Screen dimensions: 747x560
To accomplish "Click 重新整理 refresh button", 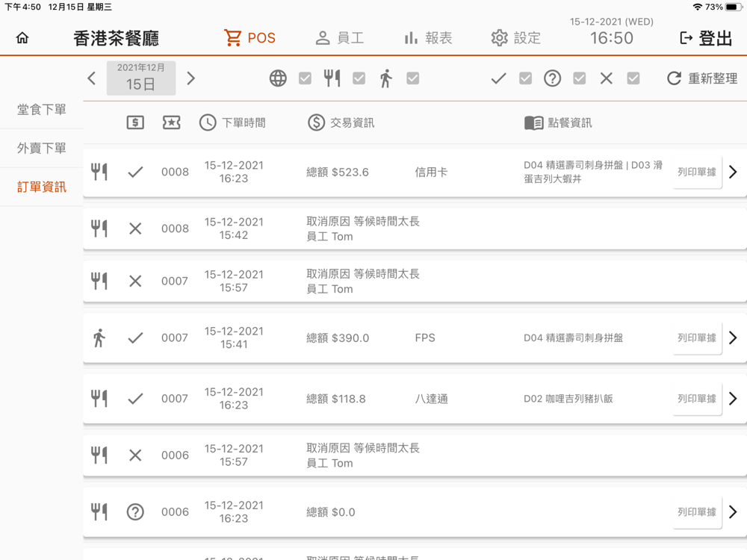I will (702, 78).
